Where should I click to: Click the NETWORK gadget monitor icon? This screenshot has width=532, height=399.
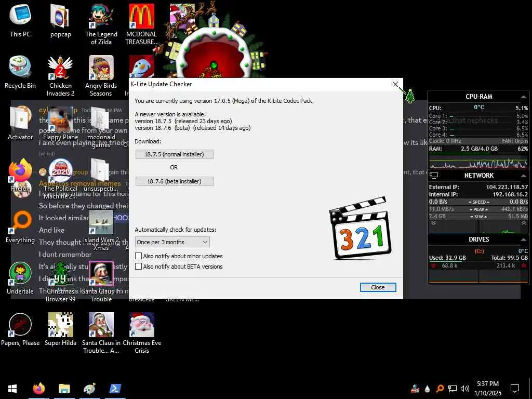point(434,176)
